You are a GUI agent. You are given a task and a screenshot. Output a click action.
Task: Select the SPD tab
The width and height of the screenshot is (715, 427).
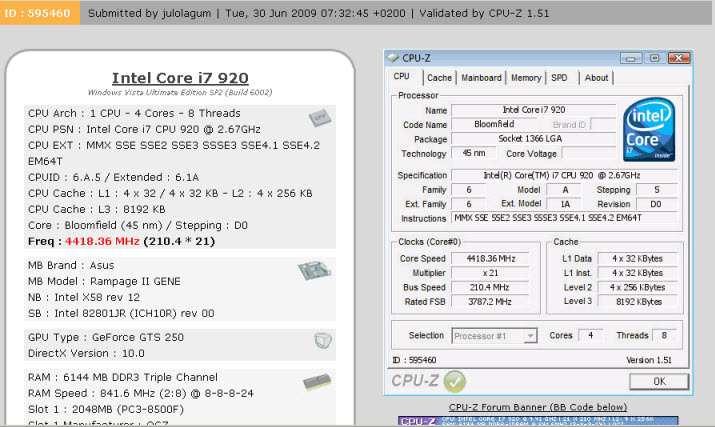559,77
